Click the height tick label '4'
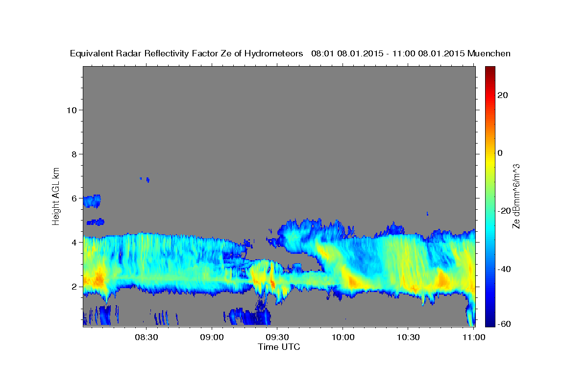Image resolution: width=588 pixels, height=392 pixels. (x=74, y=242)
